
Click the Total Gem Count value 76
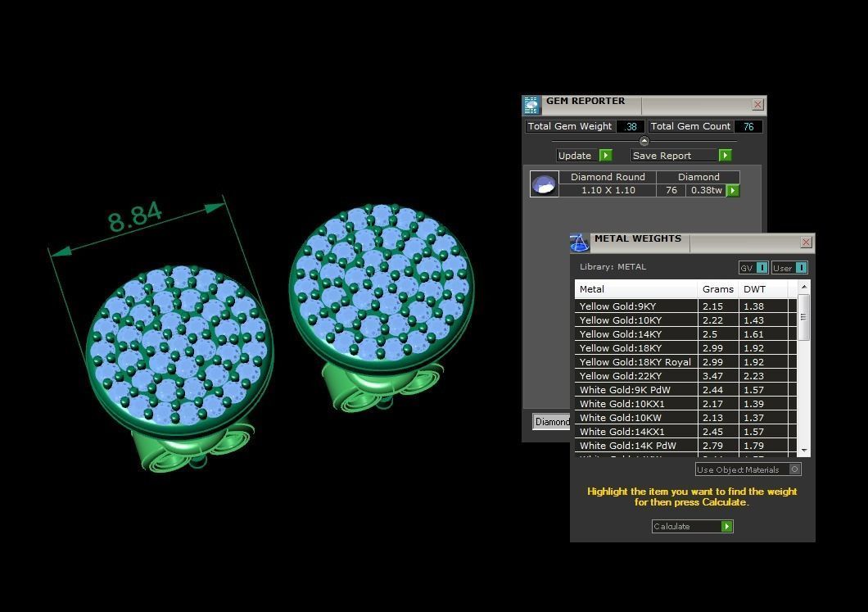coord(748,126)
